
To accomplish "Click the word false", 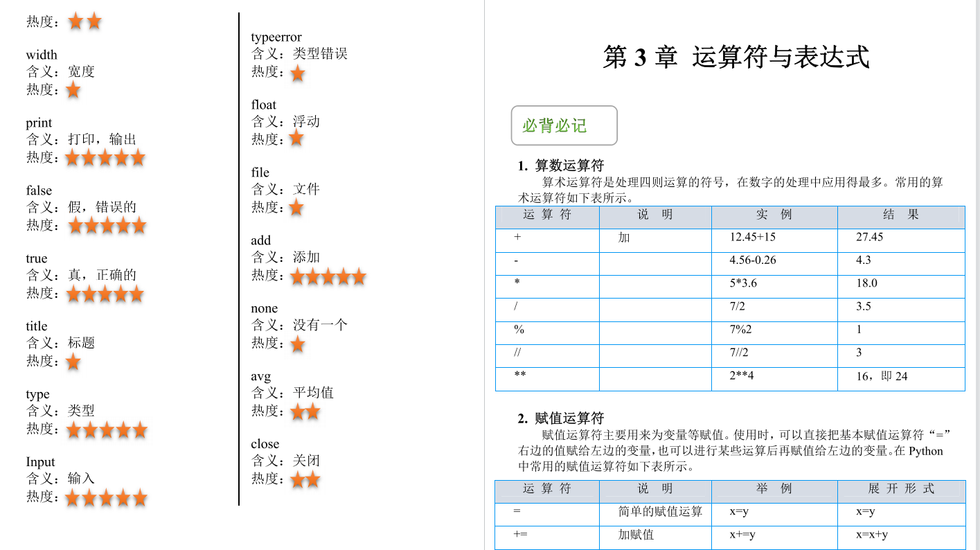I will [x=39, y=190].
